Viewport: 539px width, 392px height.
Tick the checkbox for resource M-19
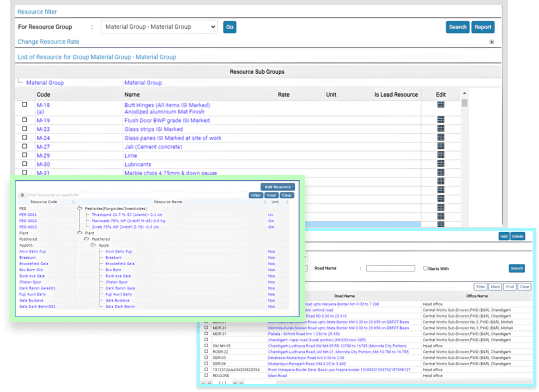[24, 120]
